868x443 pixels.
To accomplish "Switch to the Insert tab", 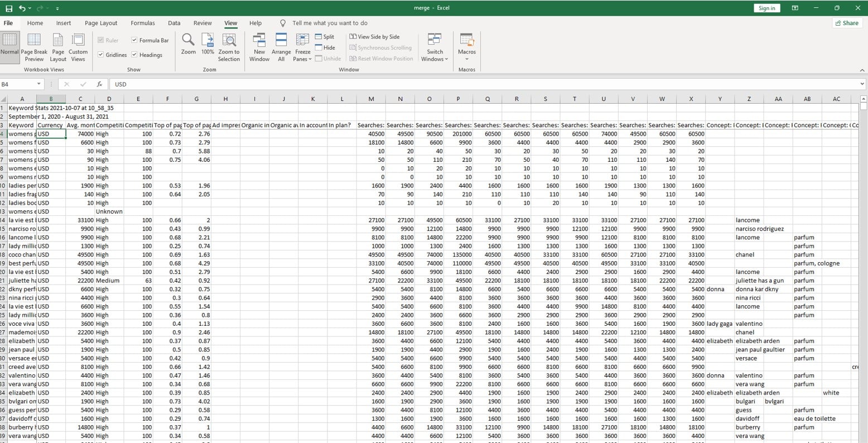I will click(x=64, y=23).
